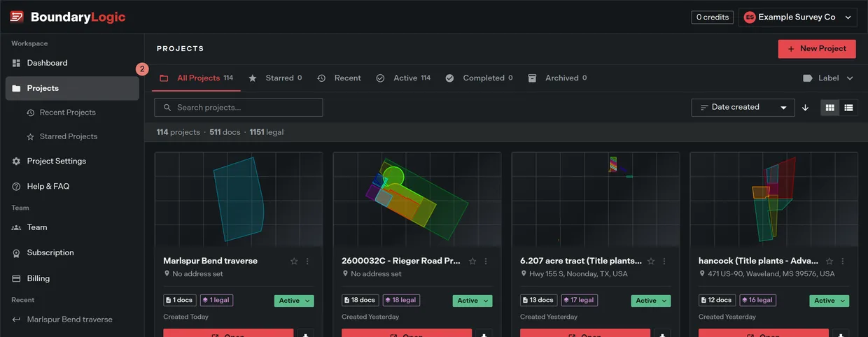
Task: Open more options for 6.207 acre tract
Action: tap(664, 261)
